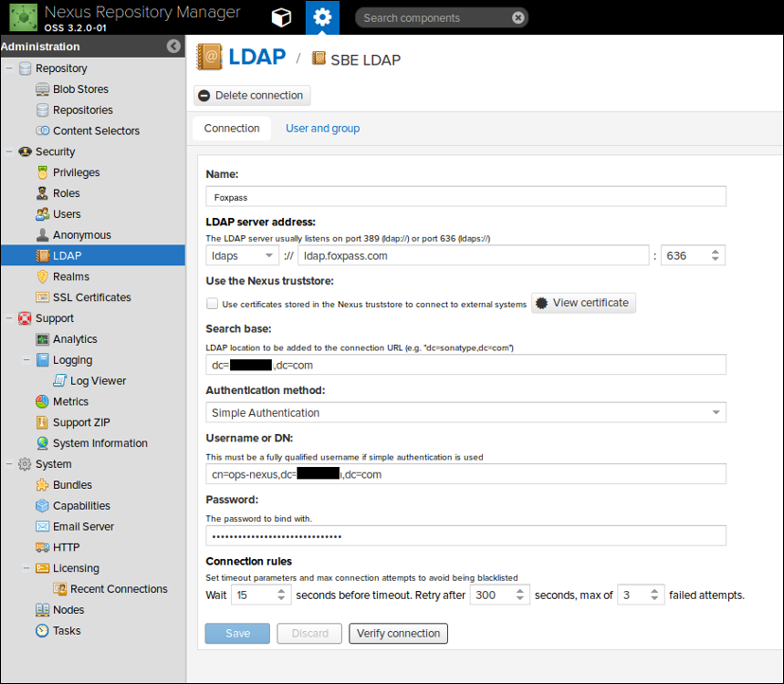Click the Nodes icon
Screen dimensions: 784x684
[43, 610]
